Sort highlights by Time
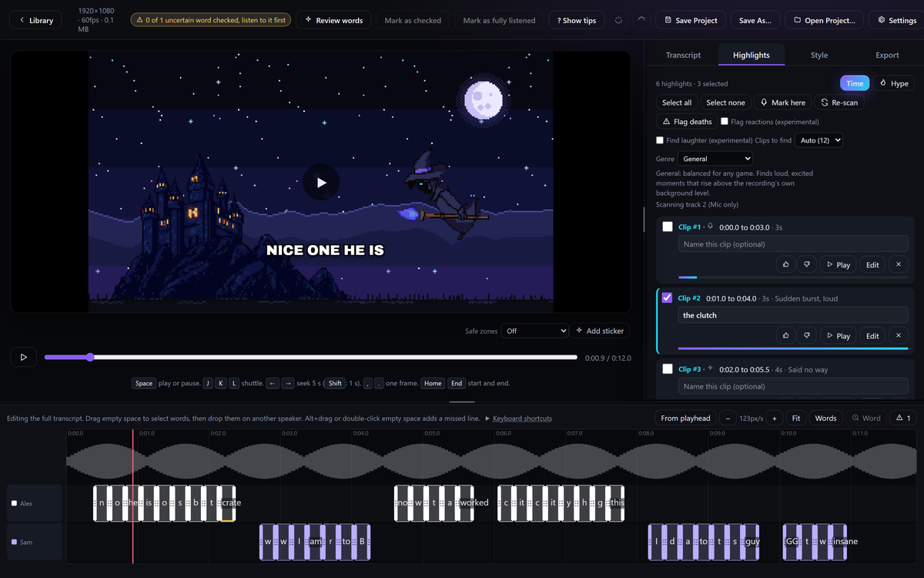This screenshot has height=578, width=924. tap(855, 83)
